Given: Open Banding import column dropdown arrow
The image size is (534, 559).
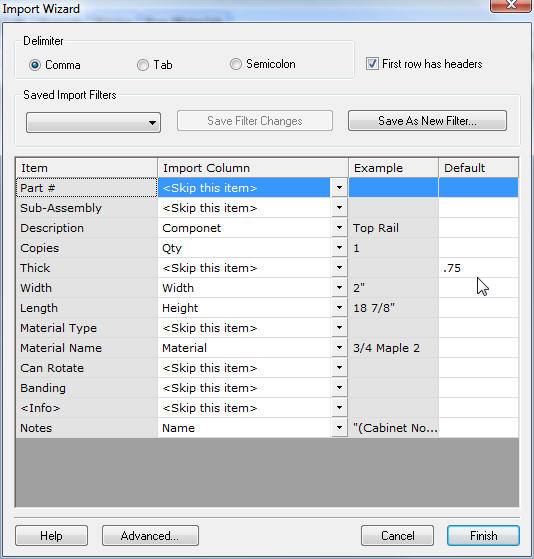Looking at the screenshot, I should pos(339,388).
